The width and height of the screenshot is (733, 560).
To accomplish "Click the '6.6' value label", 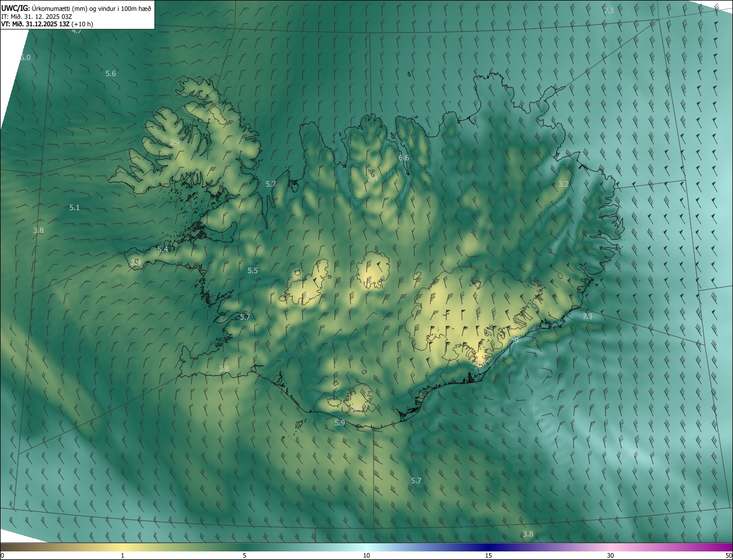I will tap(404, 157).
